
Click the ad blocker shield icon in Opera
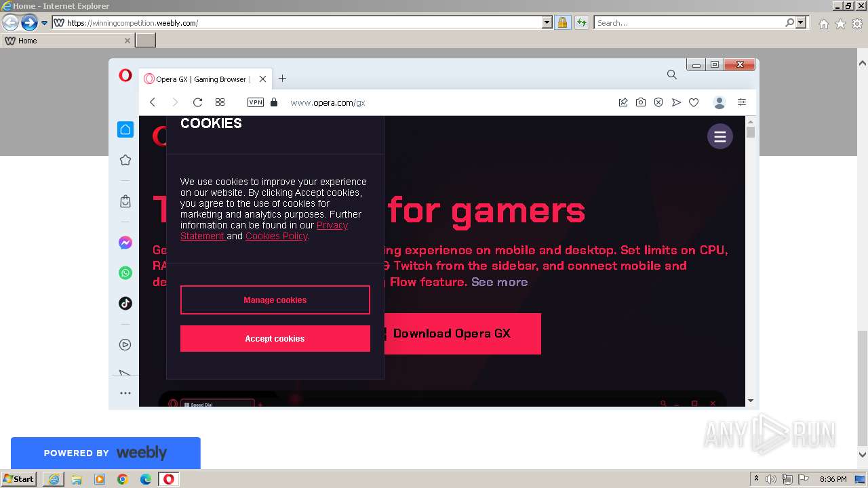pyautogui.click(x=658, y=102)
